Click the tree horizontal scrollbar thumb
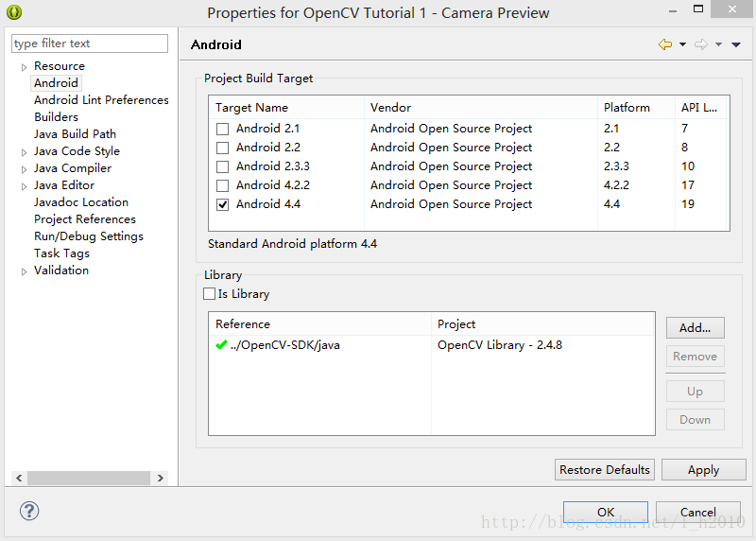Image resolution: width=756 pixels, height=541 pixels. coord(89,478)
